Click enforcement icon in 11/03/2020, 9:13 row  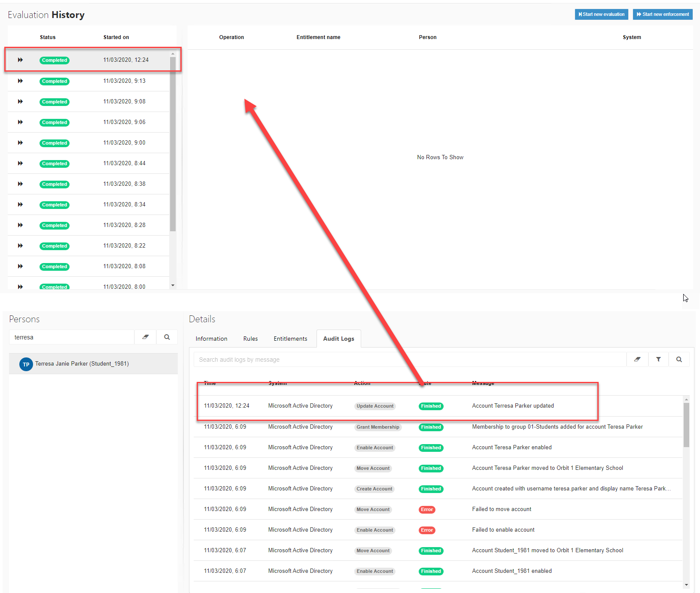(x=20, y=81)
